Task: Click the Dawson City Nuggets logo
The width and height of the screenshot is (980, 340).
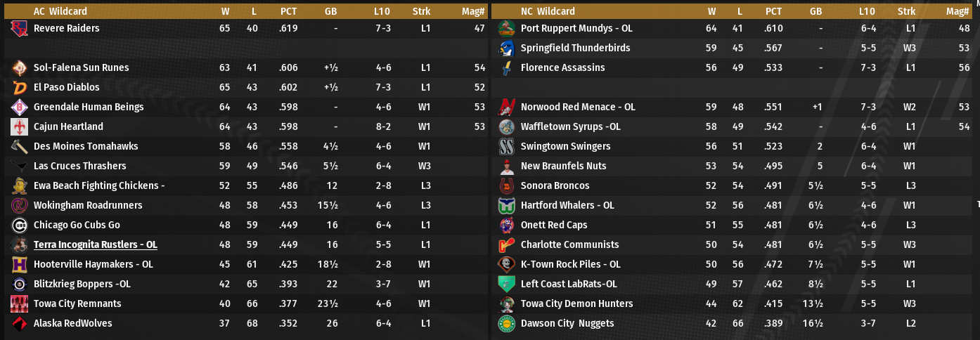Action: [x=506, y=324]
